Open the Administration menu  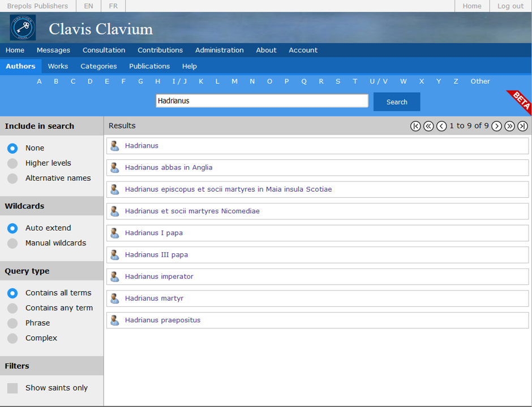click(219, 50)
